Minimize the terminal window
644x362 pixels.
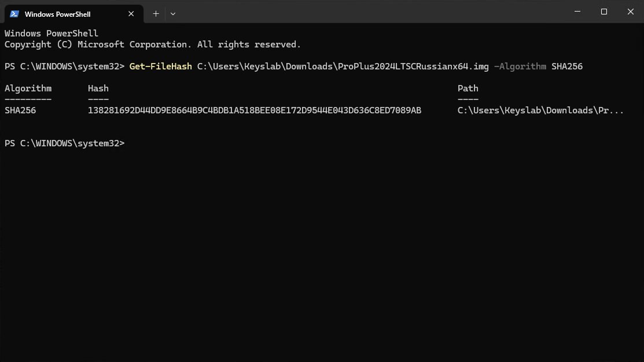[x=577, y=12]
